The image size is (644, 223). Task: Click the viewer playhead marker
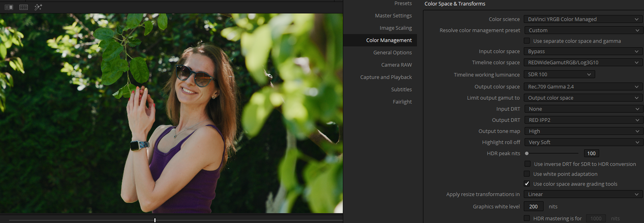155,220
